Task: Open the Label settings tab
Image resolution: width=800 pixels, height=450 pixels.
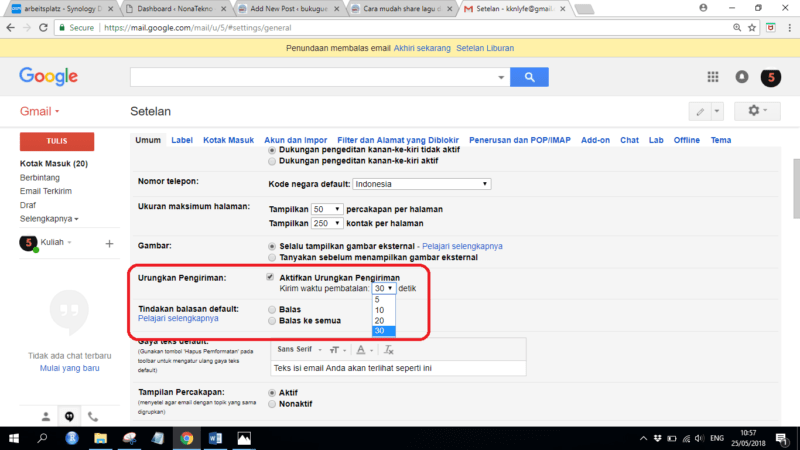Action: coord(182,140)
